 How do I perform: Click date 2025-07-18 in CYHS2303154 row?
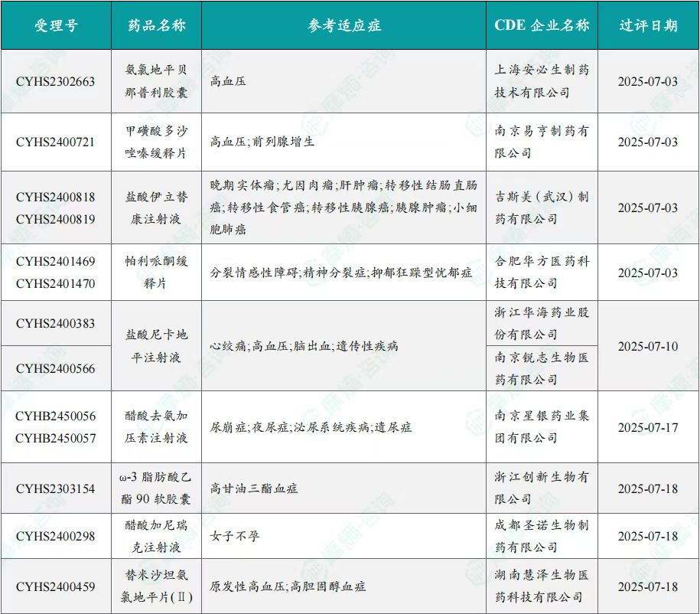tap(648, 489)
